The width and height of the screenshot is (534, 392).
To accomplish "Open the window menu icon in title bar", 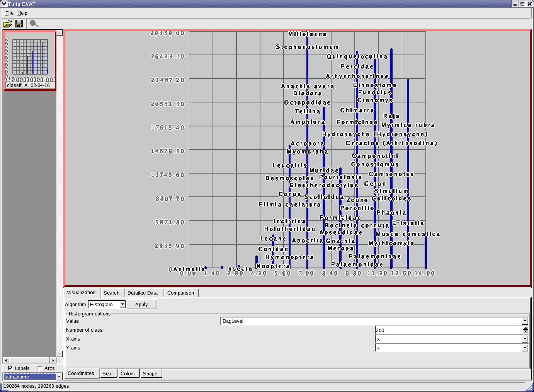I will point(4,4).
